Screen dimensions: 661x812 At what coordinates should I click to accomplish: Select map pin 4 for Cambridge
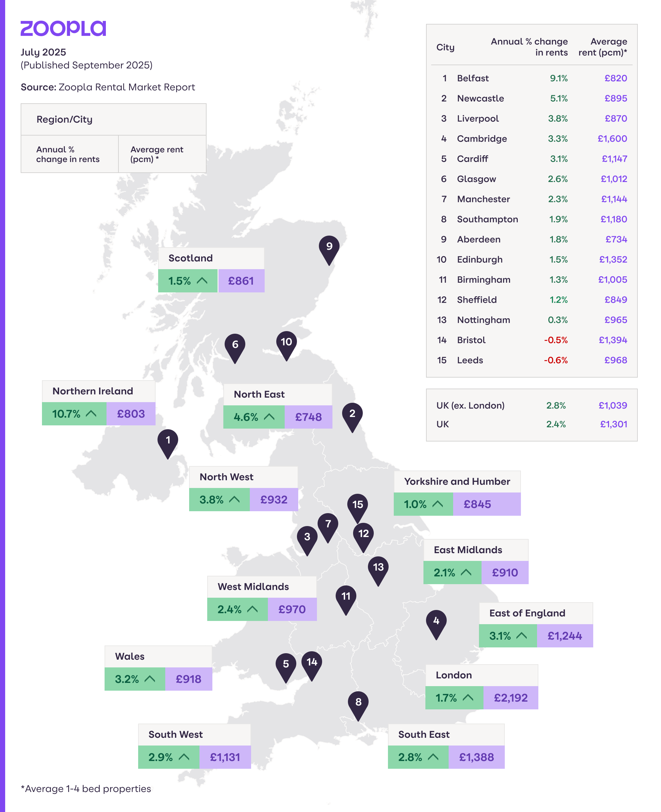click(436, 622)
